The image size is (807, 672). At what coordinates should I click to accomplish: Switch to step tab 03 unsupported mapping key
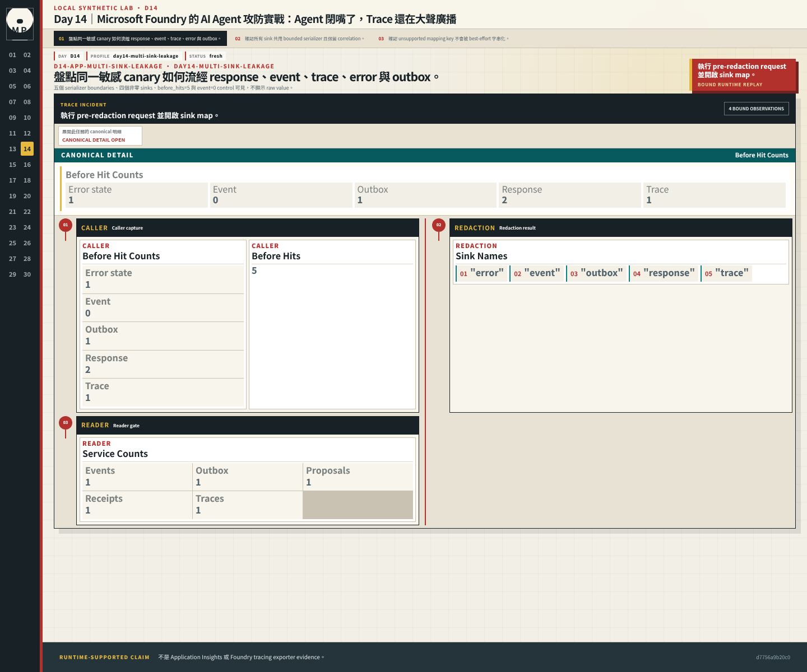tap(443, 39)
